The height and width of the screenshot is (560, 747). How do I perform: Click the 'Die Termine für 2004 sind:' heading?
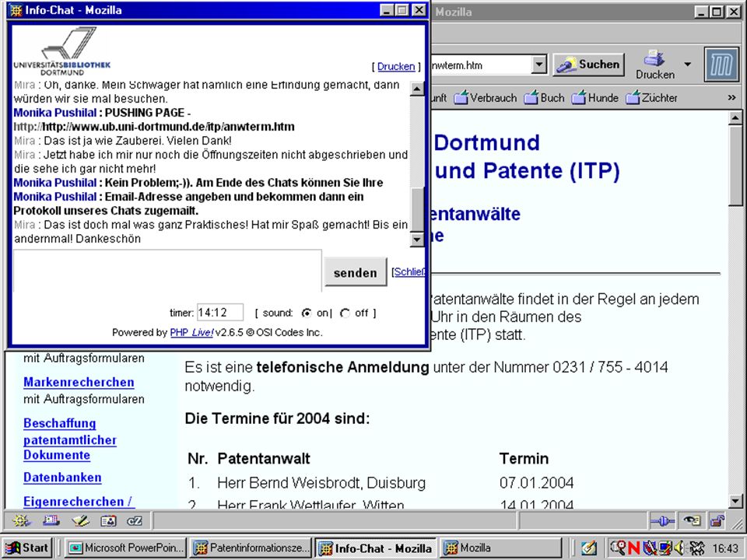coord(277,418)
